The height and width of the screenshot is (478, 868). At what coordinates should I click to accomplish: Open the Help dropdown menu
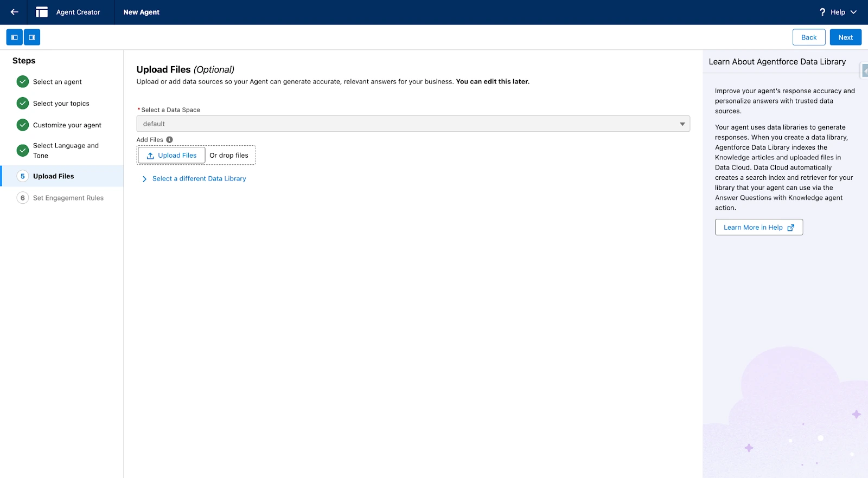coord(838,12)
